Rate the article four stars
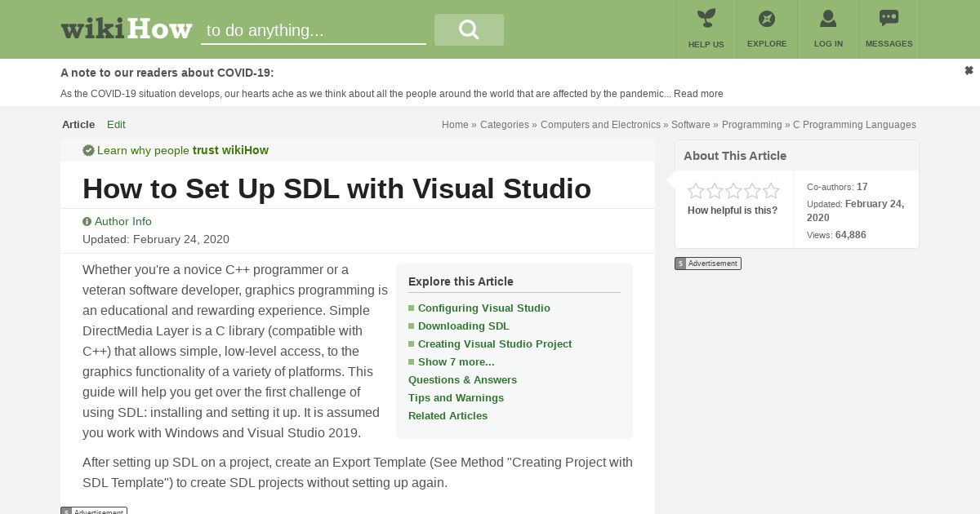The height and width of the screenshot is (514, 980). pyautogui.click(x=752, y=191)
